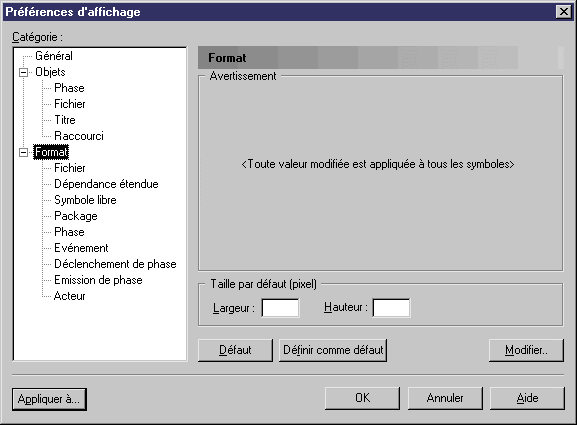577x425 pixels.
Task: Collapse the Format tree node
Action: [x=23, y=152]
